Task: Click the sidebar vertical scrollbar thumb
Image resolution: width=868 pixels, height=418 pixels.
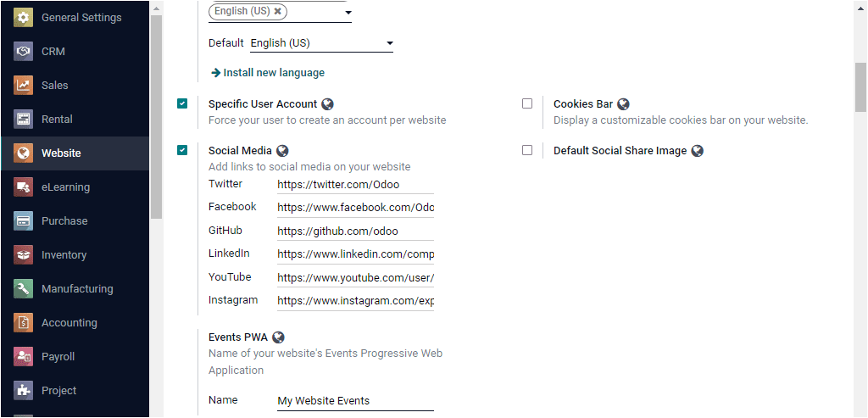Action: (157, 117)
